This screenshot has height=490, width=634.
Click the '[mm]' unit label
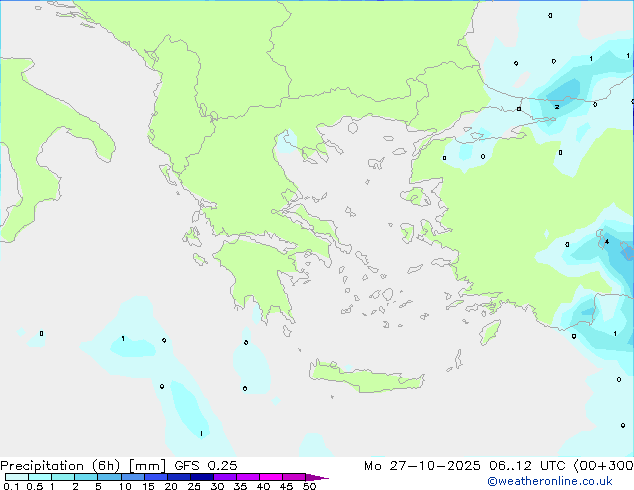point(147,466)
